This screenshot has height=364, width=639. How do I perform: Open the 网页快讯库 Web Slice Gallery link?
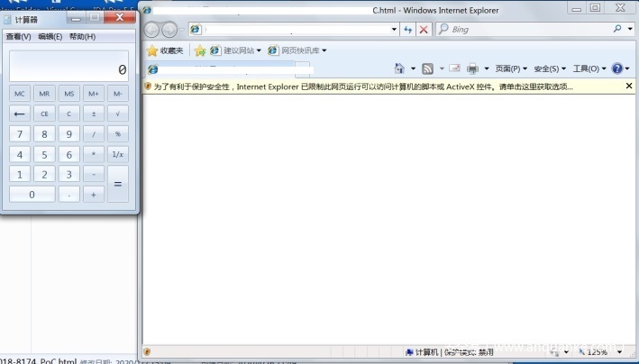point(297,50)
